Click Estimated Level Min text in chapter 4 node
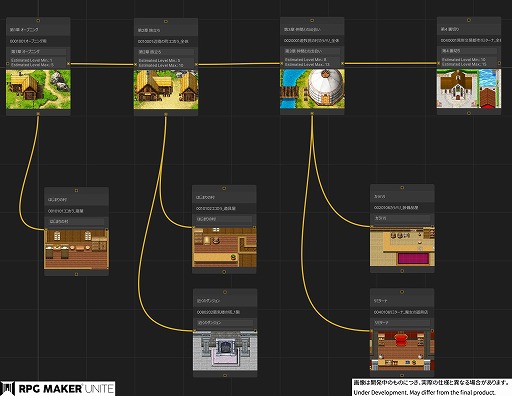This screenshot has height=396, width=512. (464, 60)
